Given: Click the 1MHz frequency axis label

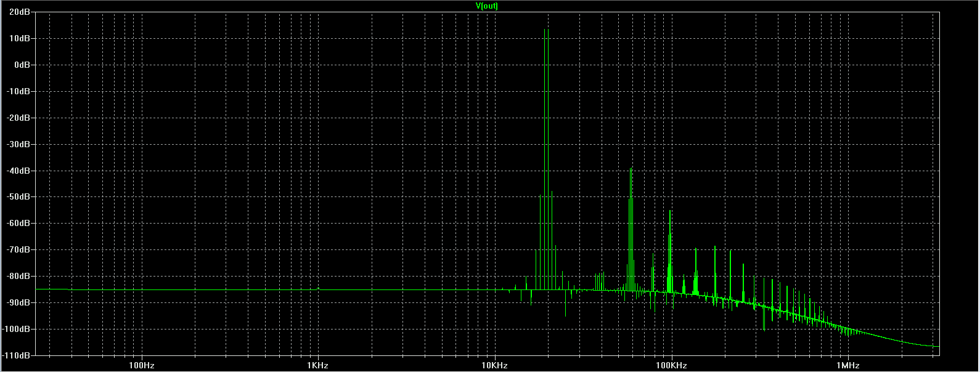Looking at the screenshot, I should tap(847, 365).
